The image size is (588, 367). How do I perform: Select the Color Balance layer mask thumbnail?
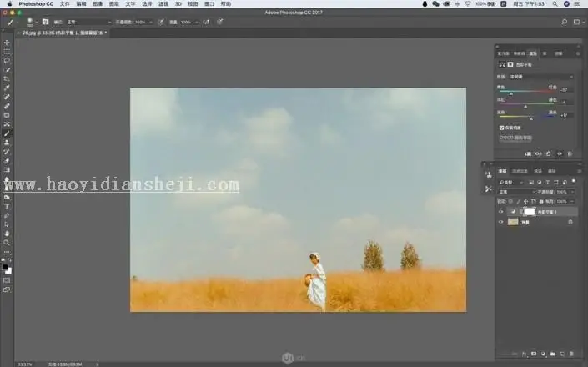point(529,212)
